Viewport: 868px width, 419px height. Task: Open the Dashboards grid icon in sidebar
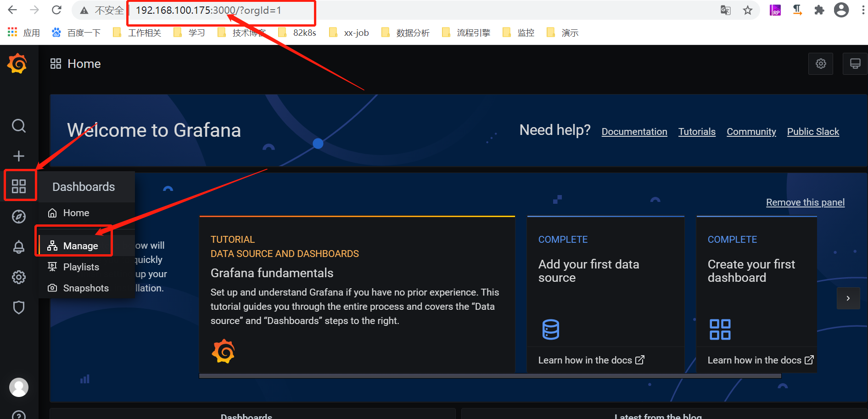[x=19, y=186]
